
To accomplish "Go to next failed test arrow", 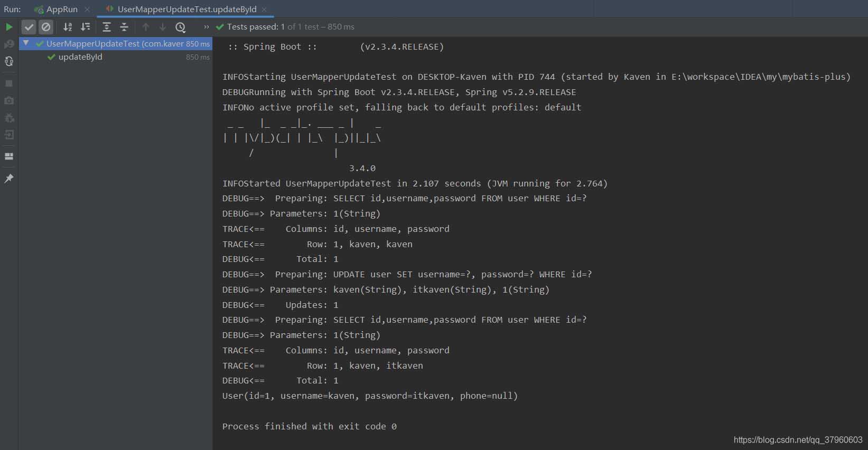I will click(163, 27).
